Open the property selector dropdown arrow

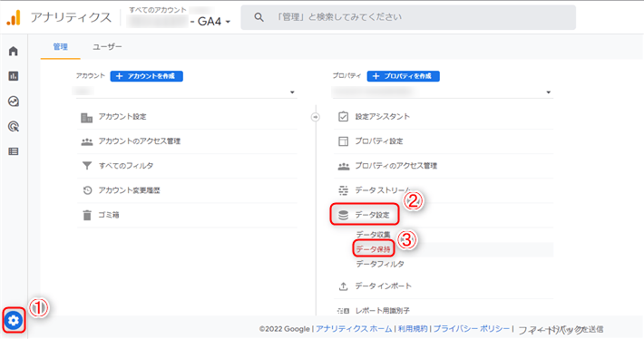(x=548, y=92)
